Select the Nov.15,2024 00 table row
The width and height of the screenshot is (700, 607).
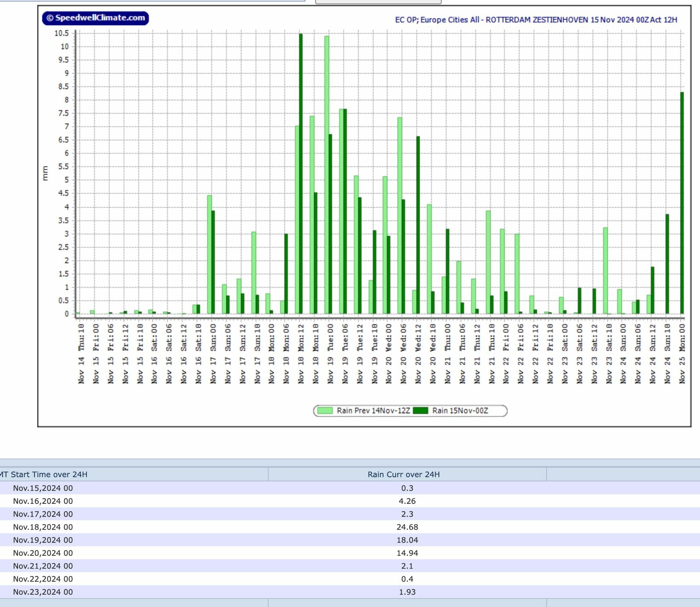pyautogui.click(x=350, y=488)
